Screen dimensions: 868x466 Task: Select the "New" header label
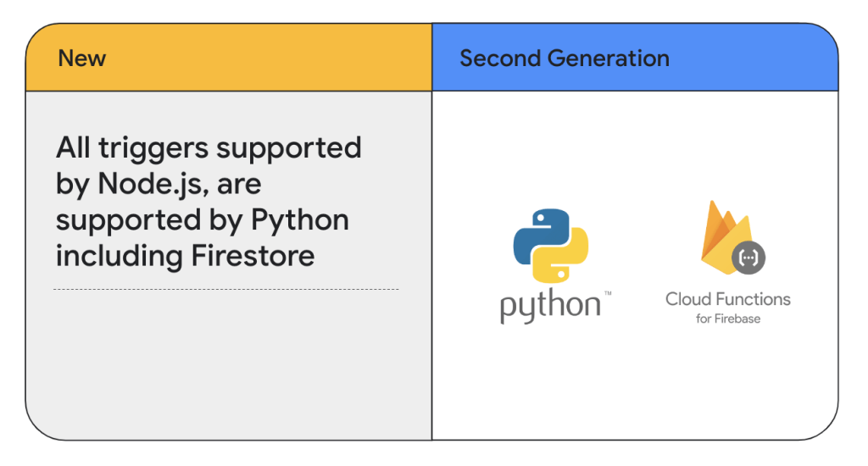pyautogui.click(x=82, y=58)
